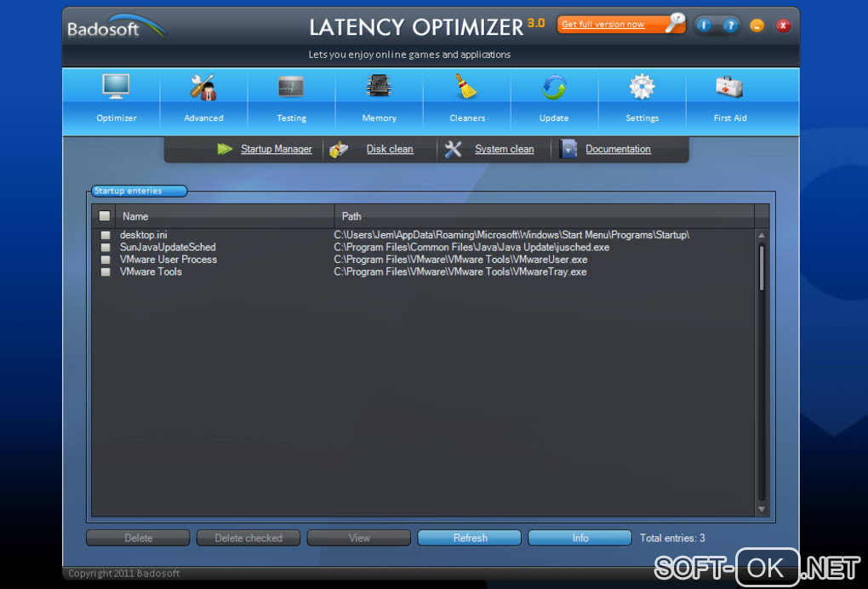Viewport: 868px width, 589px height.
Task: Click the list scrollbar down arrow
Action: click(762, 509)
